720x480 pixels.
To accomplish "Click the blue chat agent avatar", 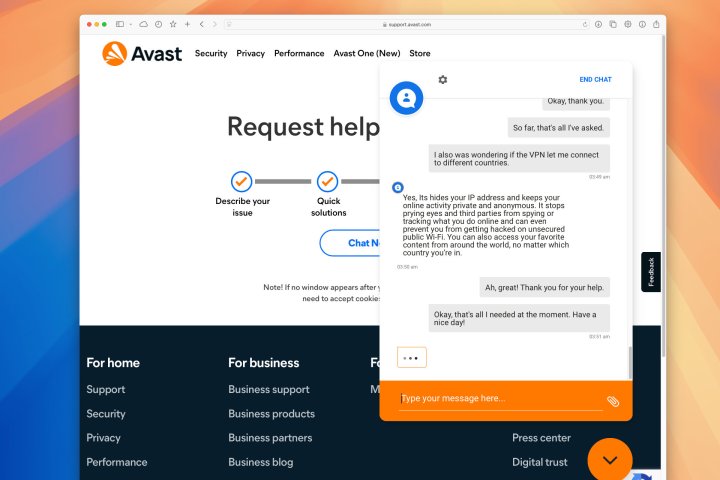I will [x=406, y=98].
